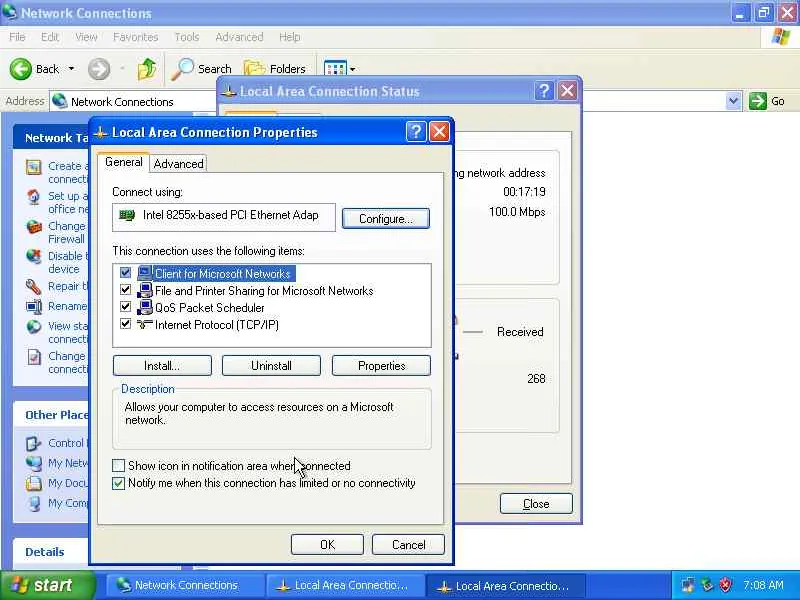Click File and Printer Sharing item icon
Screen dimensions: 800x600
point(145,290)
